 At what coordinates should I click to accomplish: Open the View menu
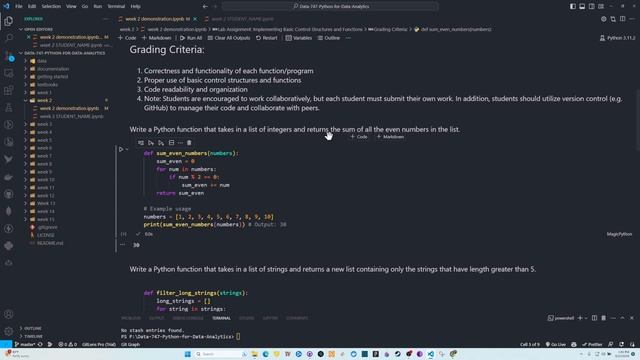pos(71,7)
